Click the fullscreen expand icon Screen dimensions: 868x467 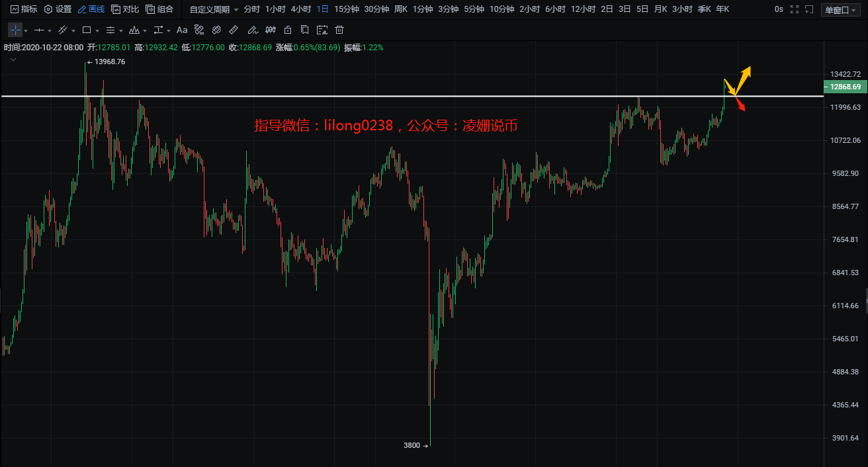pos(795,9)
